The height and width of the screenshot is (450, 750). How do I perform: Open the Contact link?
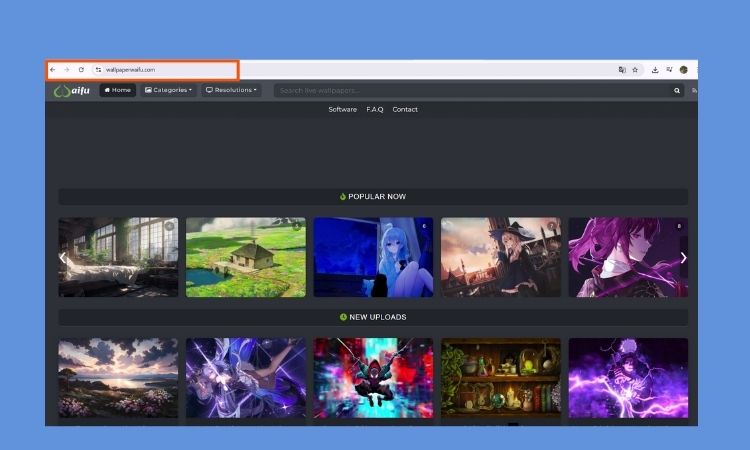click(x=405, y=110)
